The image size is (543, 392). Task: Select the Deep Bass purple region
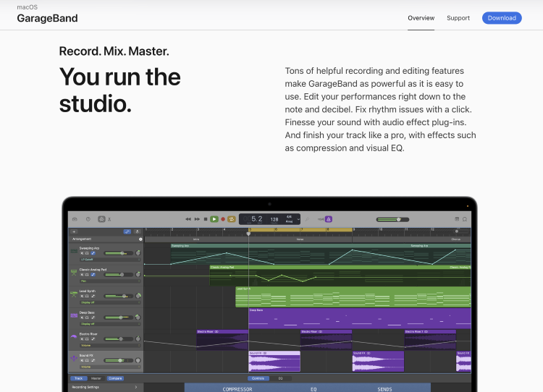(x=359, y=318)
